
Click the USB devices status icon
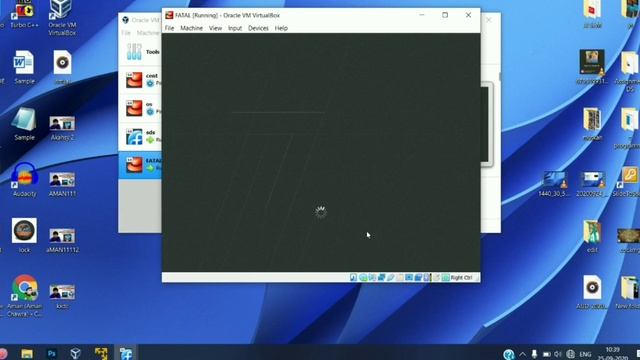[391, 278]
